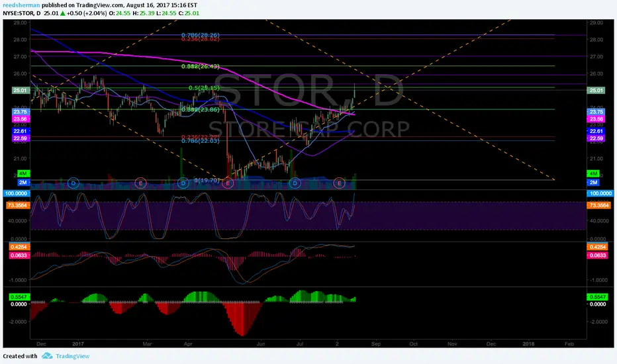Screen dimensions: 617x364
Task: Click the E earnings marker above the 2 date
Action: click(x=339, y=183)
